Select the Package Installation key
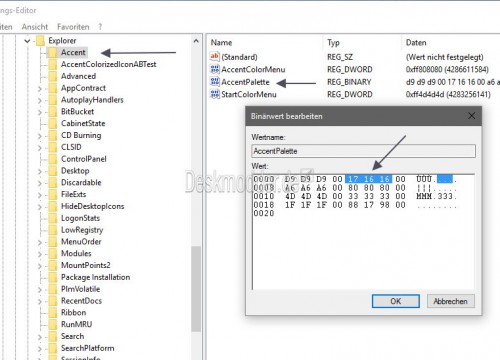Screen dimensions: 500x360 [x=95, y=277]
